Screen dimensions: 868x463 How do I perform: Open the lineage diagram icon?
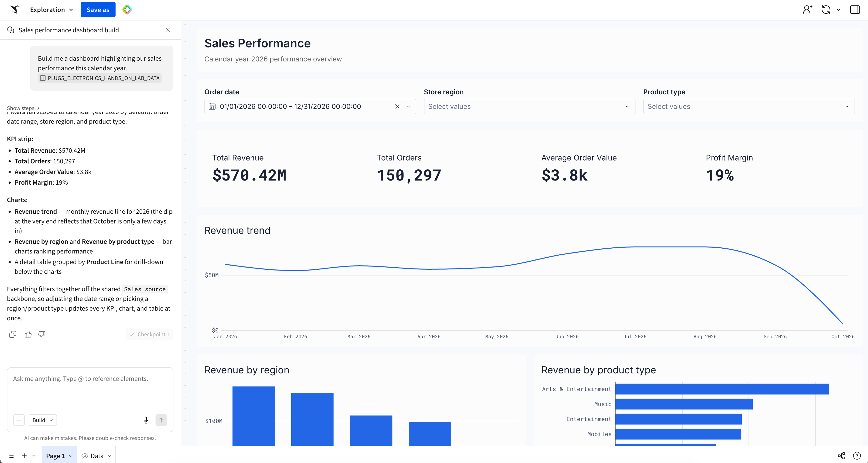point(841,456)
